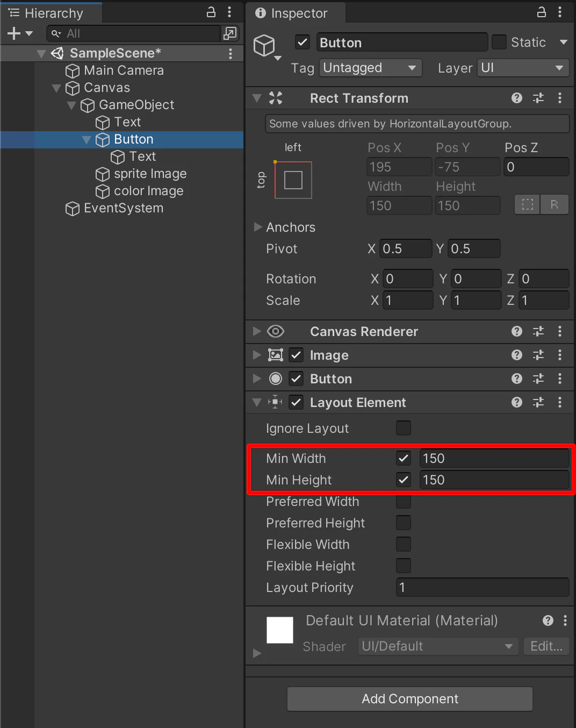576x728 pixels.
Task: Expand the Anchors foldout
Action: [257, 227]
